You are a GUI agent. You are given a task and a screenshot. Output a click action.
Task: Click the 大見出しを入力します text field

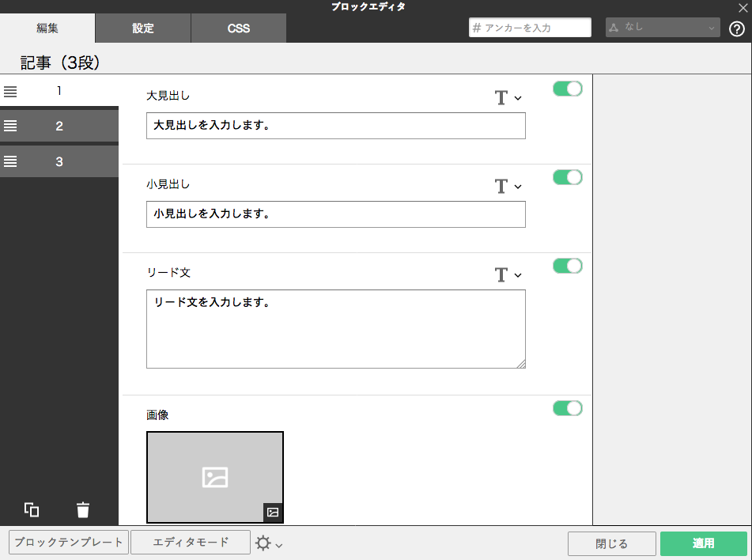tap(336, 126)
